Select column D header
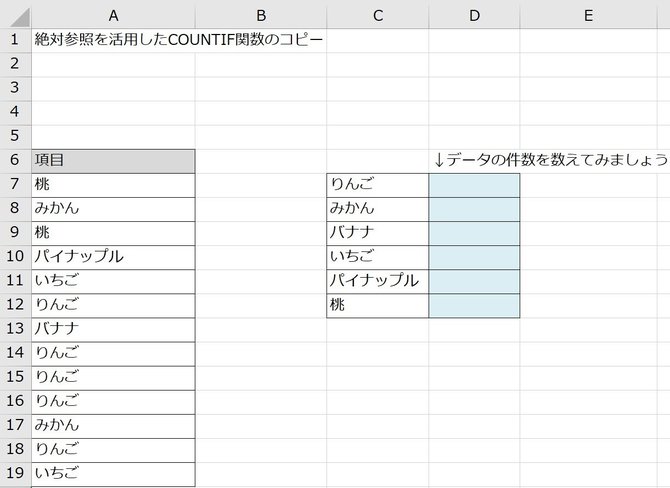This screenshot has height=488, width=670. [474, 15]
